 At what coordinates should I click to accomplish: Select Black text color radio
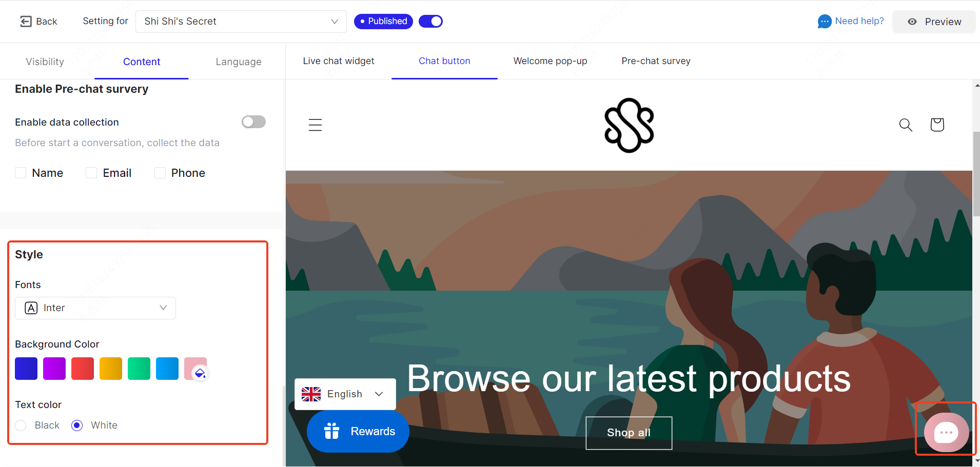click(21, 425)
